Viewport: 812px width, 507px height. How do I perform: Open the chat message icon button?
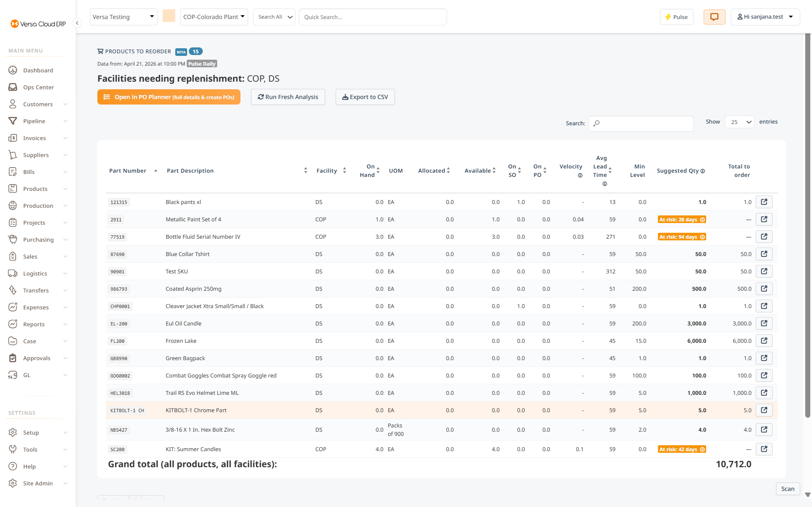714,17
